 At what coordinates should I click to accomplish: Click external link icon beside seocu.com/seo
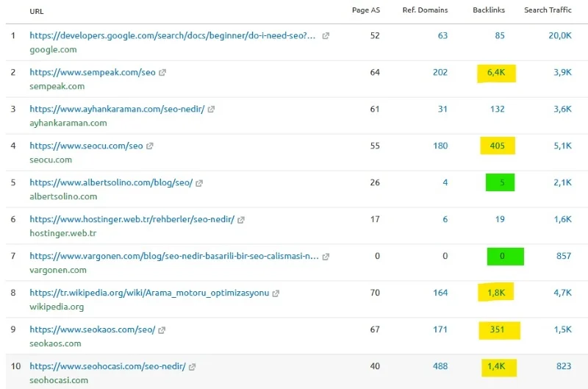pyautogui.click(x=150, y=146)
